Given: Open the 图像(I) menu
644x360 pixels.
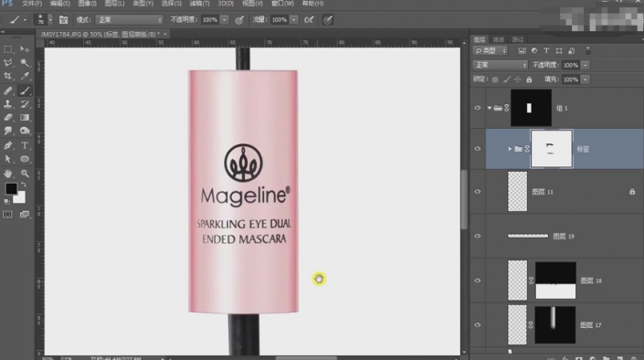Looking at the screenshot, I should (87, 4).
